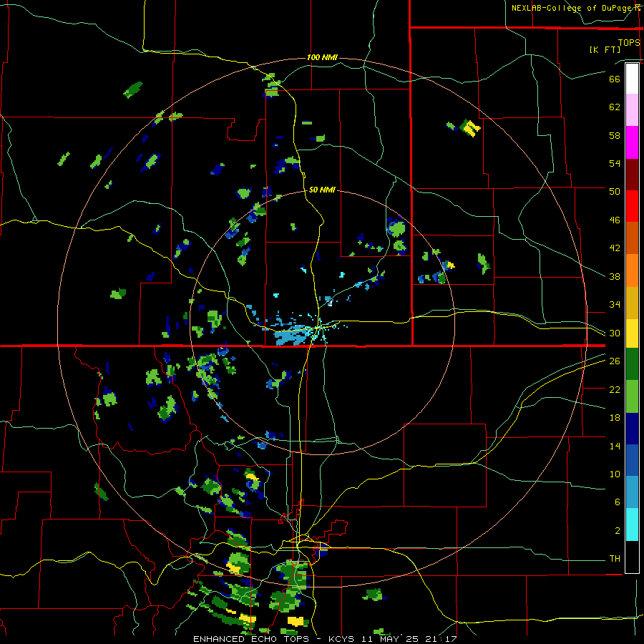644x644 pixels.
Task: Select the magenta segment in the legend
Action: pyautogui.click(x=632, y=142)
